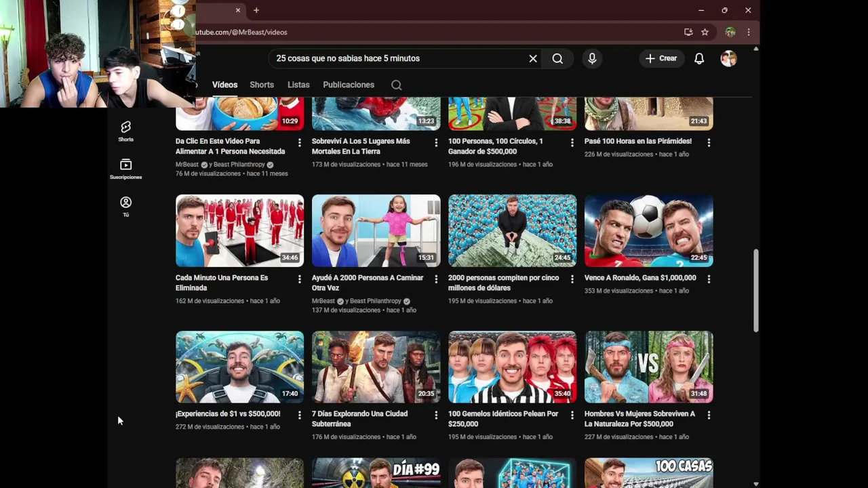
Task: Open options for Hombres Vs Mujeres video
Action: 709,415
